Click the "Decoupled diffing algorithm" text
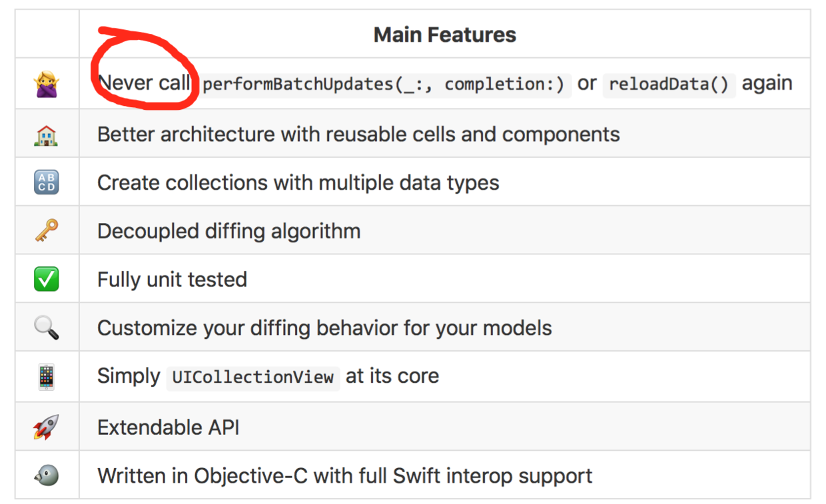The width and height of the screenshot is (826, 504). [x=228, y=231]
